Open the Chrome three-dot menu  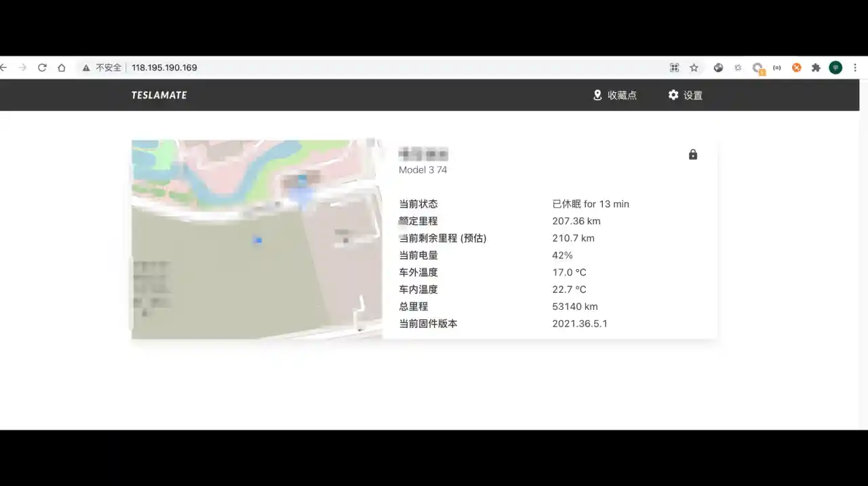[x=855, y=67]
